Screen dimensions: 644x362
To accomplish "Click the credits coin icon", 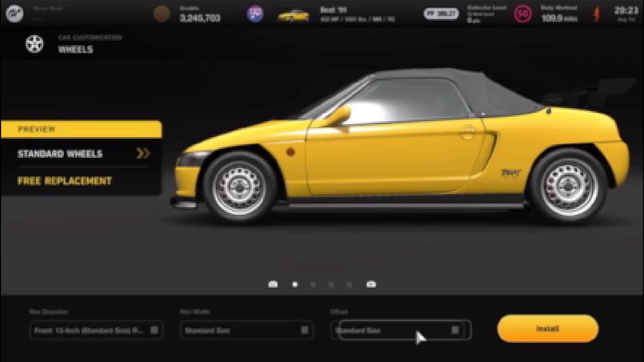I will point(162,14).
